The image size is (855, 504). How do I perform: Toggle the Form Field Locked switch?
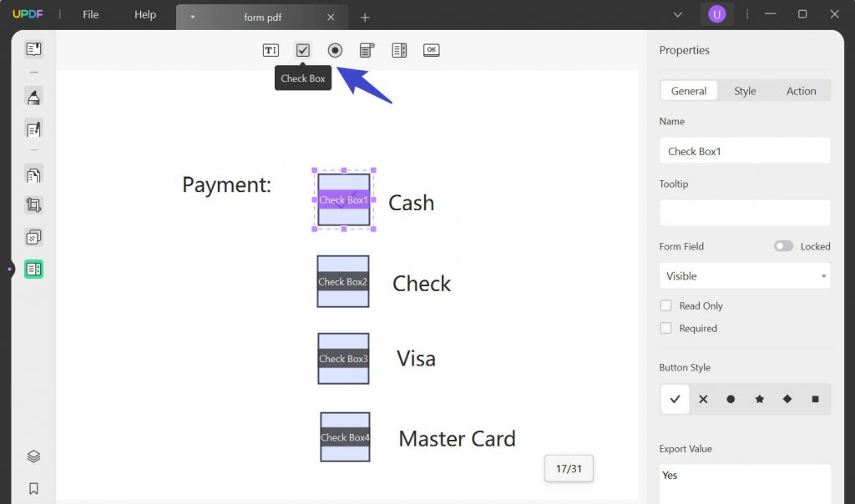coord(783,246)
